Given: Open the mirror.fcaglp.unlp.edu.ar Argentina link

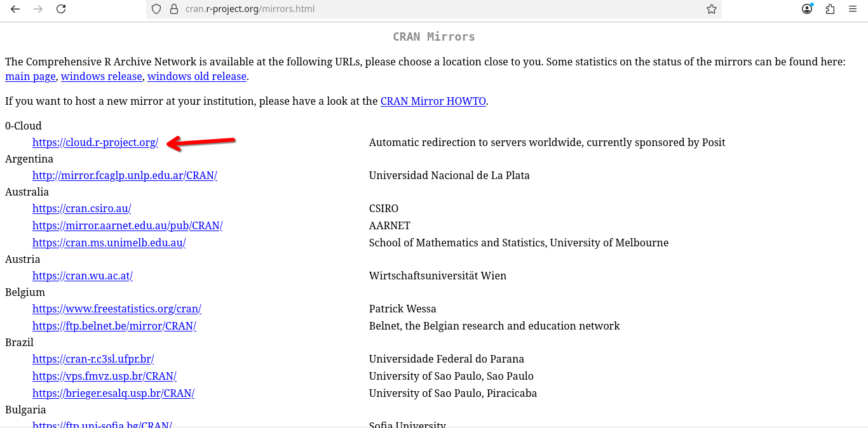Looking at the screenshot, I should pos(125,175).
